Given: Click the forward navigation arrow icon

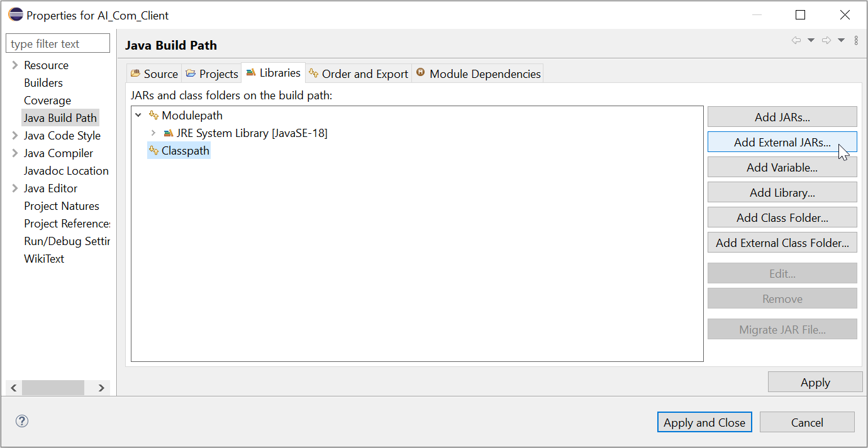Looking at the screenshot, I should 827,40.
